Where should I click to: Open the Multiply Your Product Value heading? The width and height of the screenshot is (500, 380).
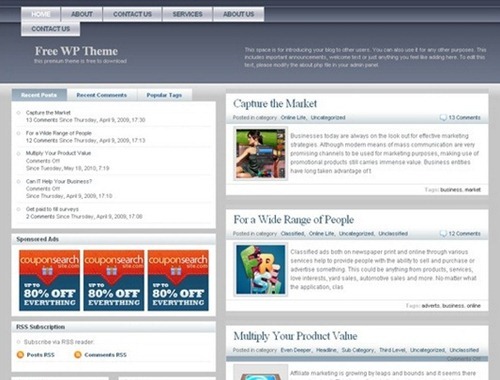pos(295,336)
